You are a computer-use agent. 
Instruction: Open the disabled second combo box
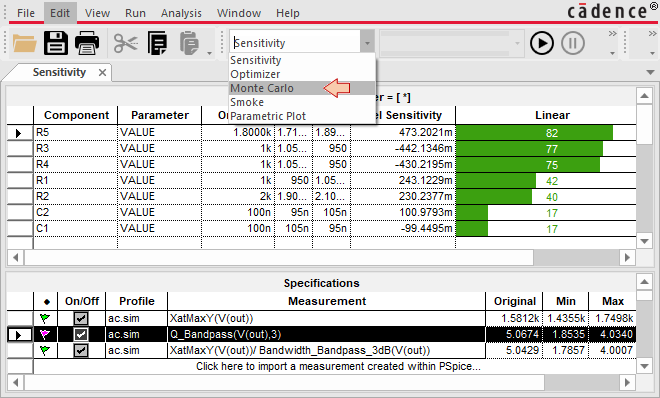[x=451, y=43]
